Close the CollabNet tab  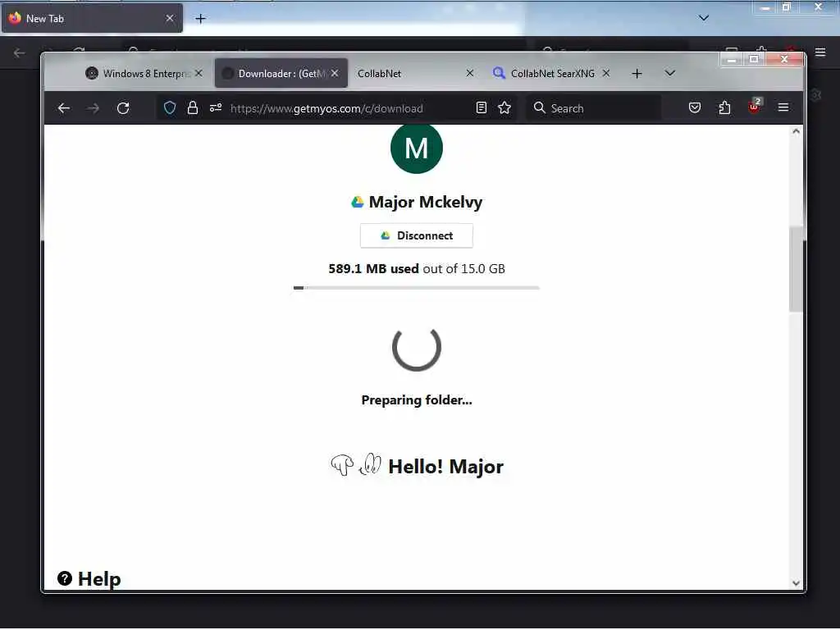470,73
